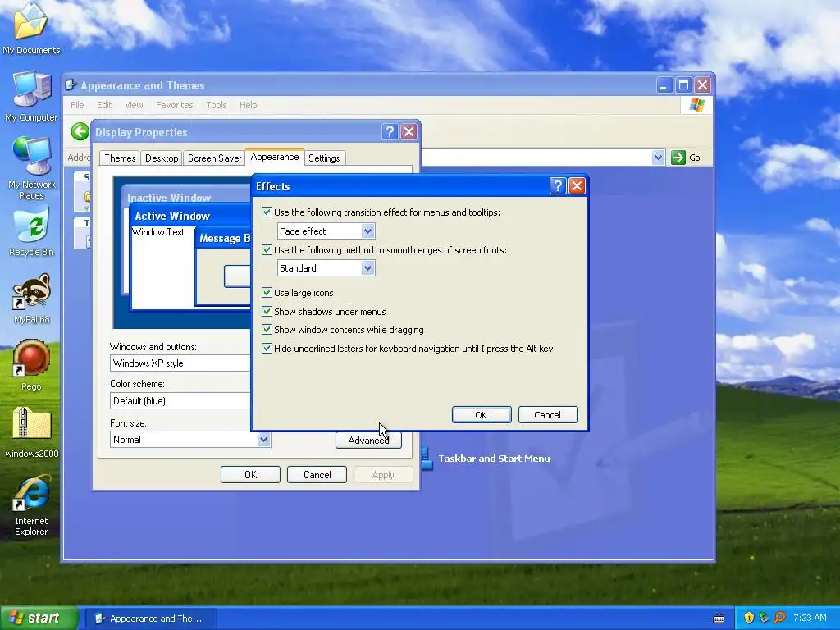Click the Advanced button in Display Properties
840x630 pixels.
tap(368, 440)
